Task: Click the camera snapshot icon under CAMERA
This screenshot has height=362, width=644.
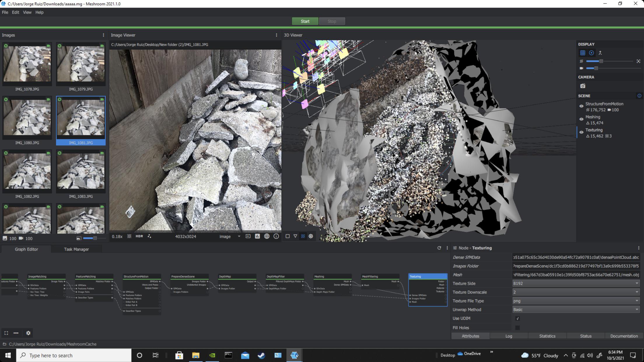Action: 582,86
